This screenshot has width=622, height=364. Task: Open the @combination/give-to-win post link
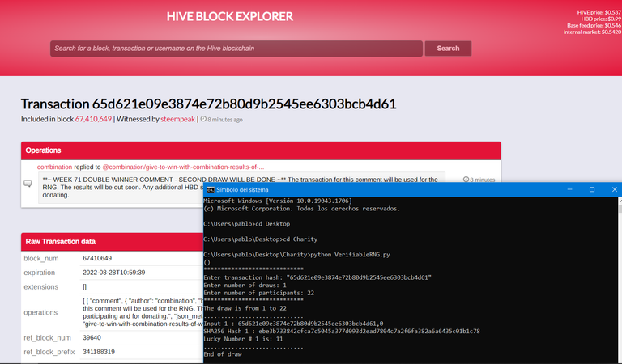[x=183, y=167]
